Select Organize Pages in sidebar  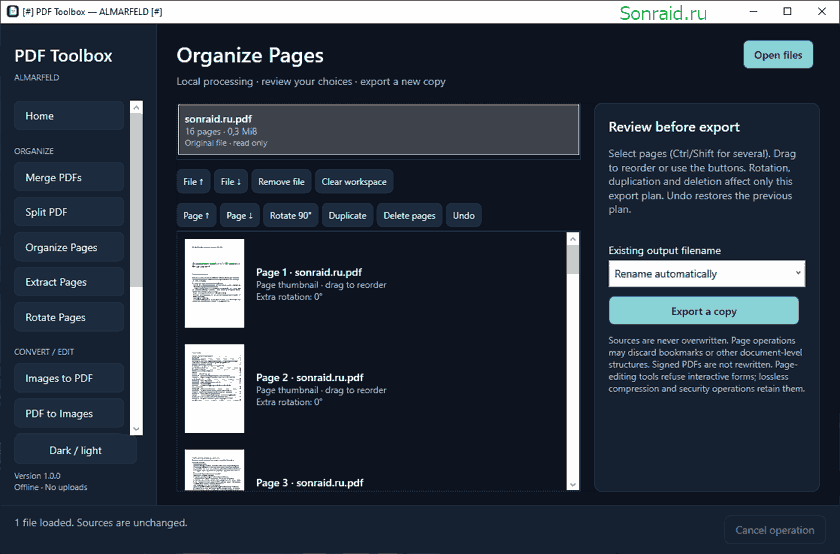[x=69, y=247]
